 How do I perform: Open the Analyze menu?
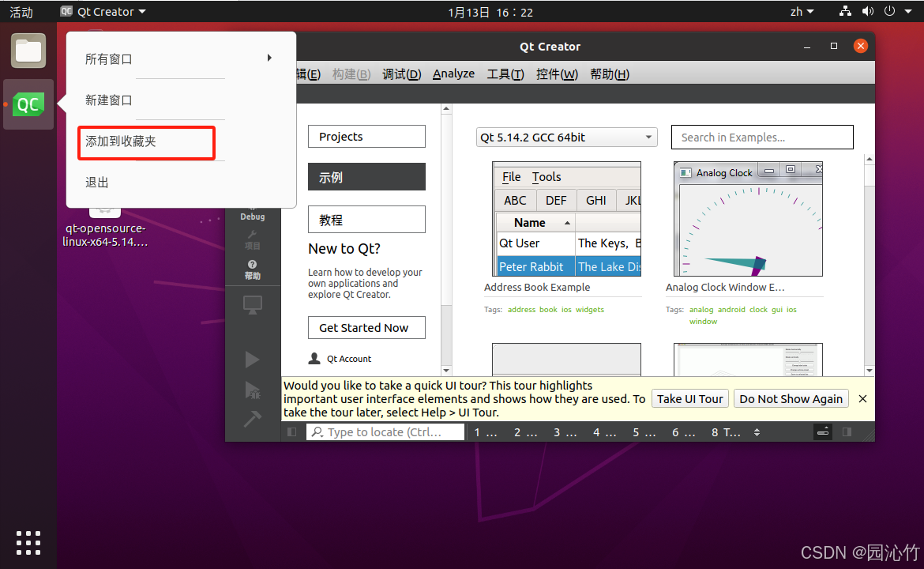(453, 73)
